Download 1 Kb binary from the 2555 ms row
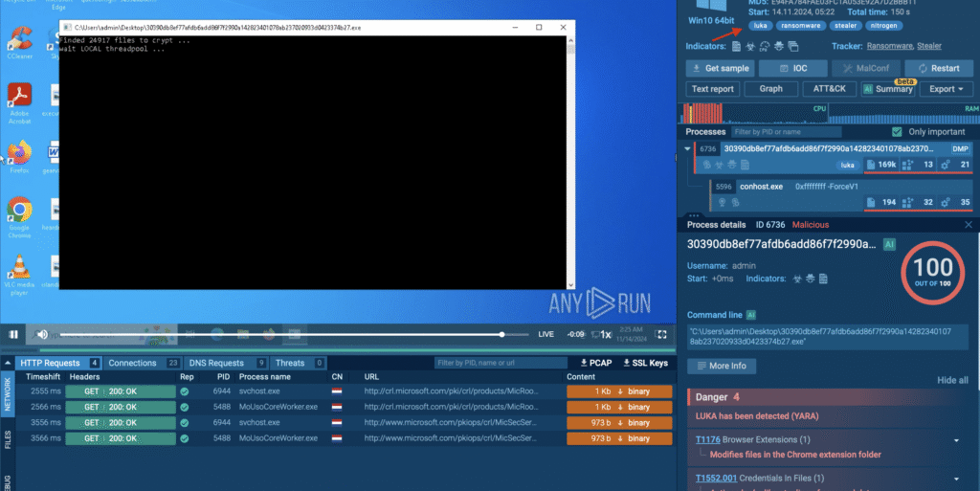Screen dimensions: 980x491 coord(619,391)
